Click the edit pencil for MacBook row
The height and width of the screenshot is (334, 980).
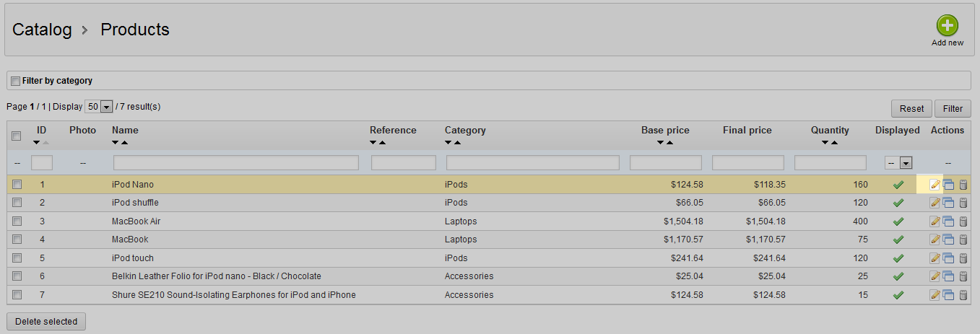click(935, 239)
